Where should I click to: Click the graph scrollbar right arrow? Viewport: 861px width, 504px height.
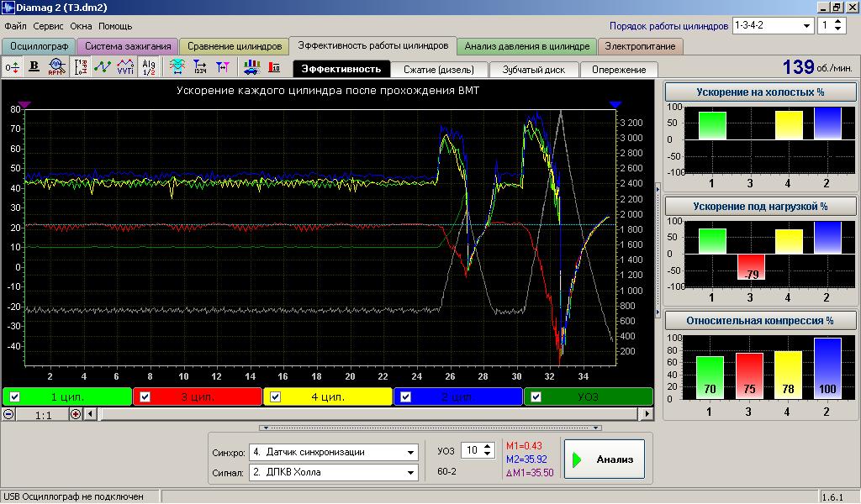647,415
